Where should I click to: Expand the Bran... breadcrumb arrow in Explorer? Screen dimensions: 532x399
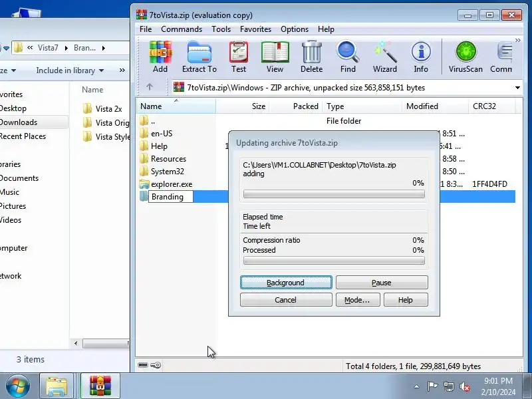click(x=104, y=48)
